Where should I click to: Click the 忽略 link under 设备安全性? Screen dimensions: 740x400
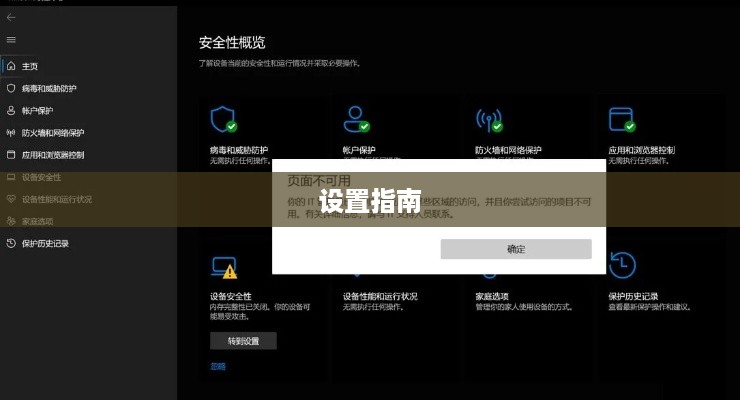point(218,367)
